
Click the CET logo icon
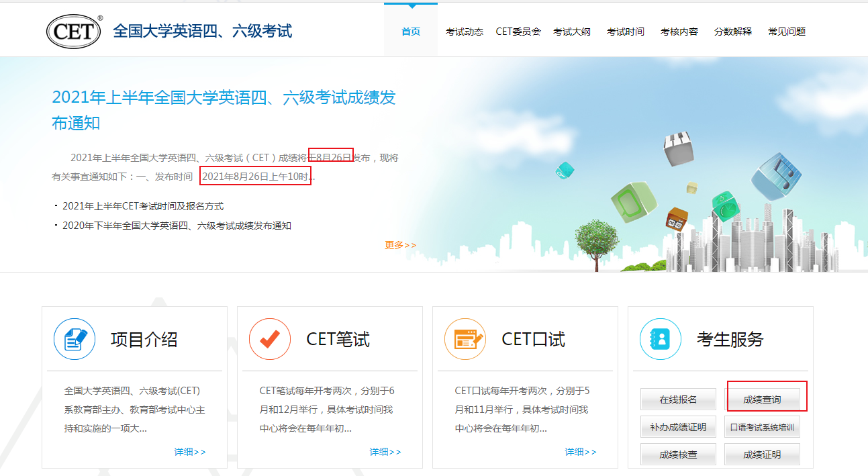tap(74, 32)
